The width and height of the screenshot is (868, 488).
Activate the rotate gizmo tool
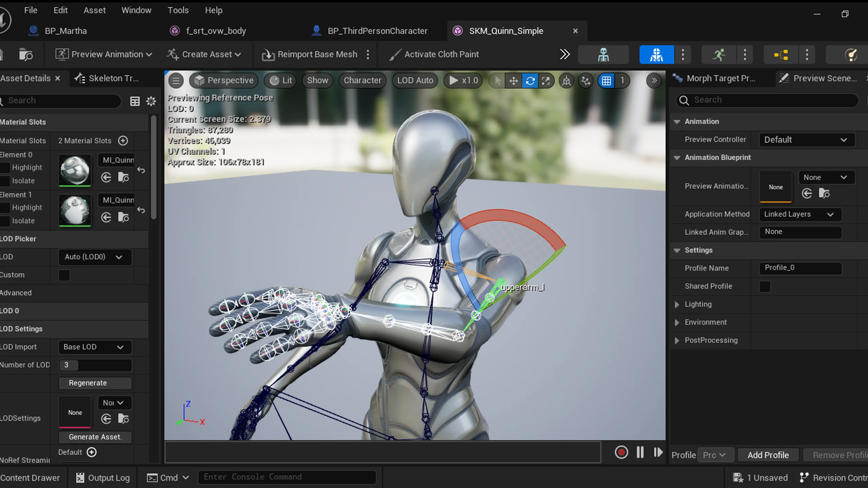pyautogui.click(x=530, y=81)
